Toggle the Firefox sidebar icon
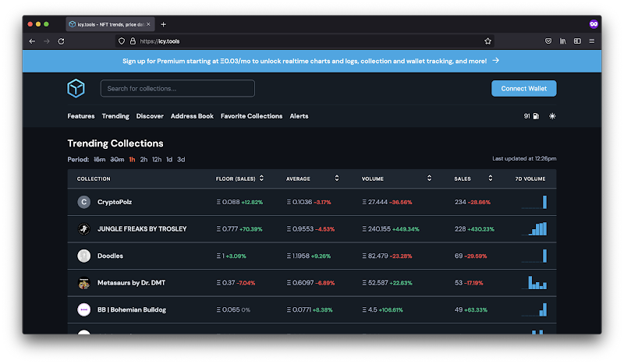The image size is (624, 364). (x=577, y=41)
